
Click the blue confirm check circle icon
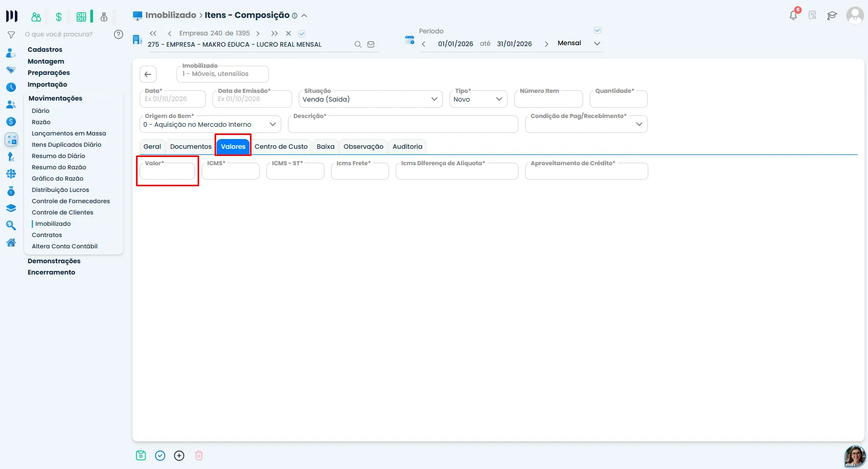point(160,456)
